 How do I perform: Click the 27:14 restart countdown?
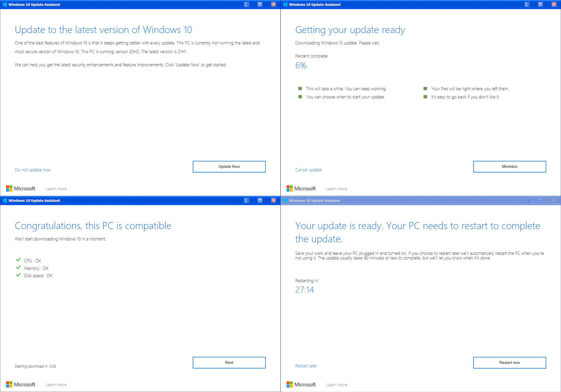tap(304, 290)
